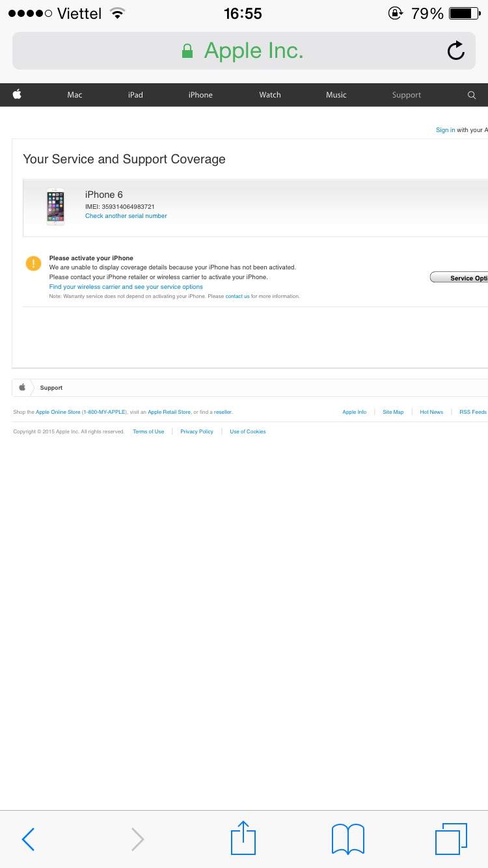Open the Mac menu item
The image size is (488, 868).
click(75, 95)
